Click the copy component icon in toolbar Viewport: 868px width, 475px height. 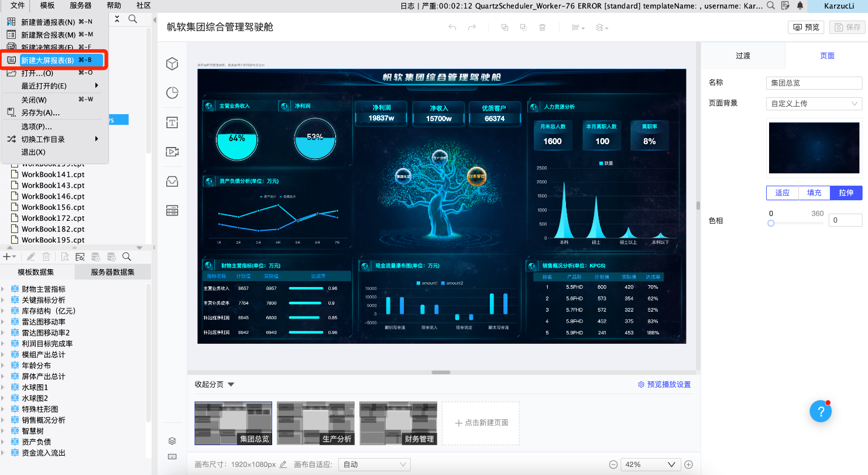505,28
